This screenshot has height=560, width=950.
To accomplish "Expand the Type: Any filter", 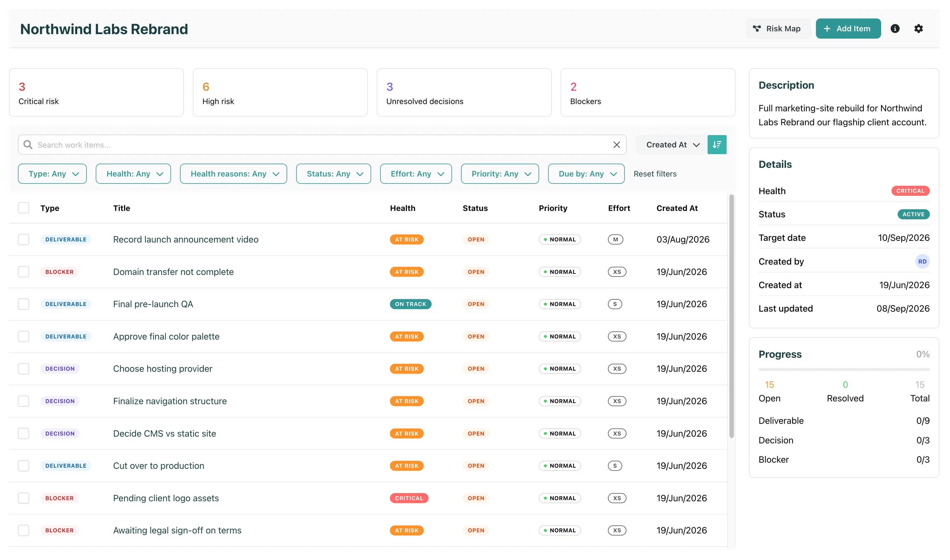I will pyautogui.click(x=53, y=174).
